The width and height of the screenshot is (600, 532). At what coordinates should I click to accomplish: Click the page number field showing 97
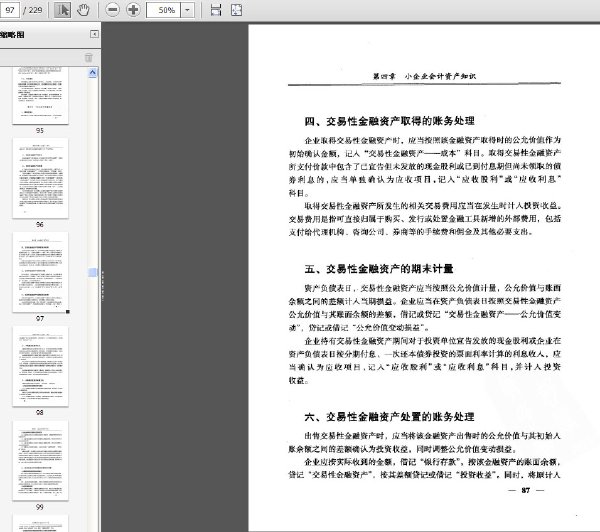[10, 10]
